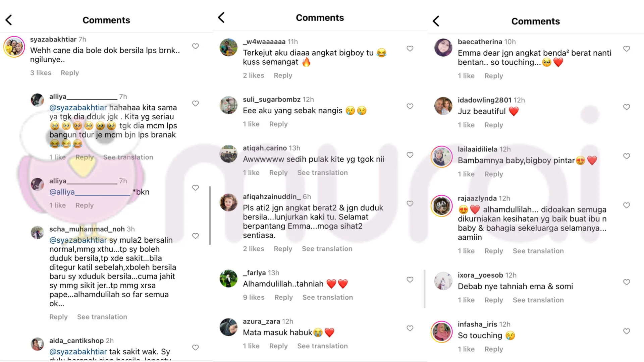The image size is (644, 362).
Task: Like baecatherina's comment
Action: 627,49
